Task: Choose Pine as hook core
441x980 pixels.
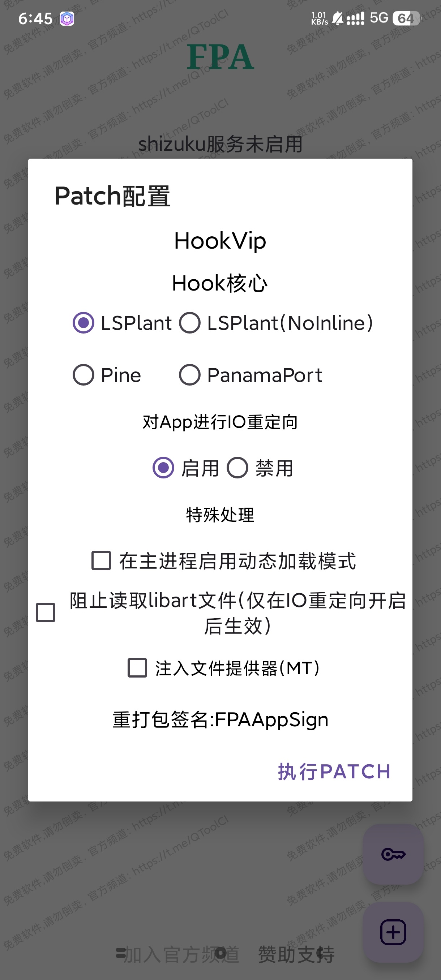Action: tap(84, 375)
